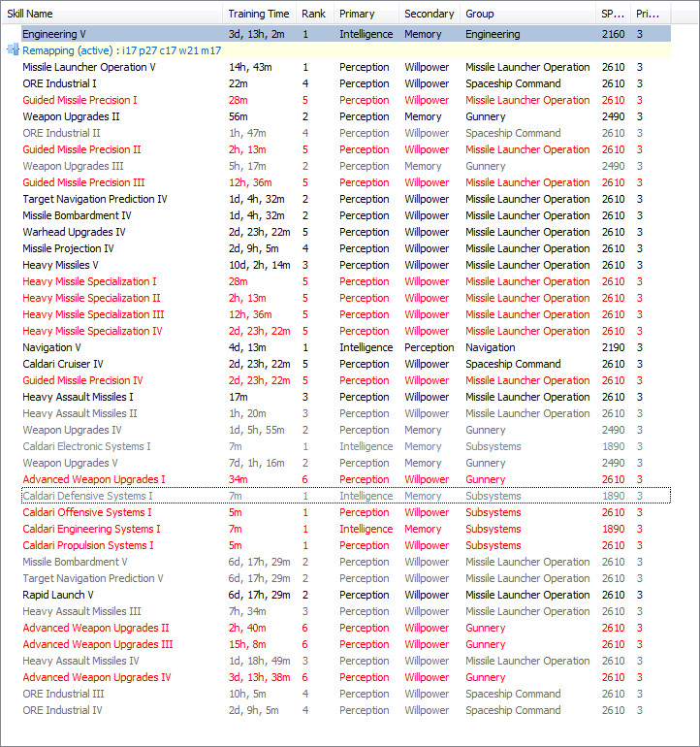Select the Heavy Missiles V row

[346, 265]
